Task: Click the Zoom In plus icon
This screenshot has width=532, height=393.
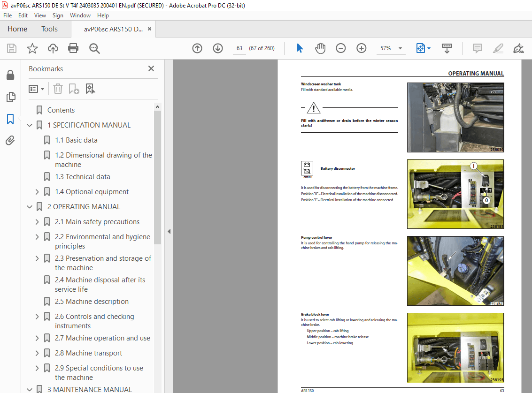Action: coord(361,48)
